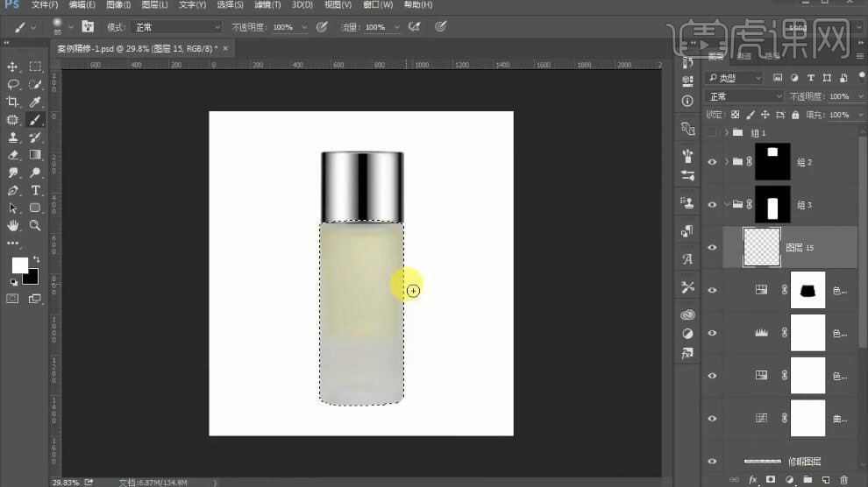The image size is (868, 487).
Task: Open the 图像(I) menu
Action: point(119,5)
